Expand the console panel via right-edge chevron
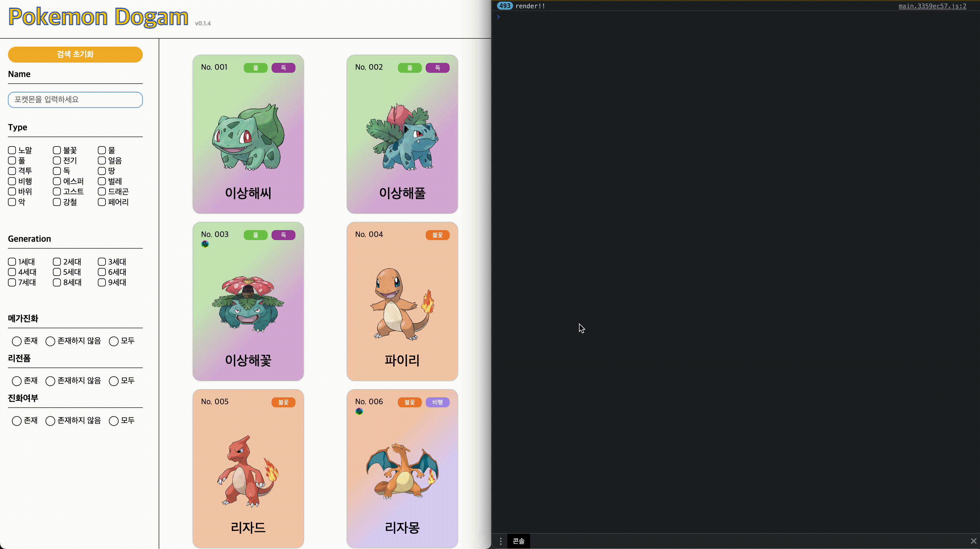Screen dimensions: 980x549 [x=498, y=16]
